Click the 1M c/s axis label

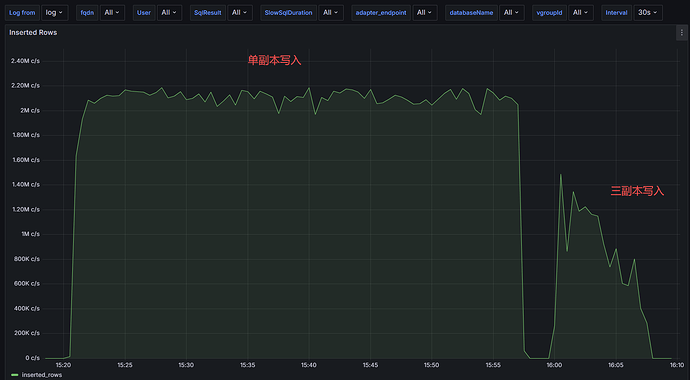(x=29, y=234)
